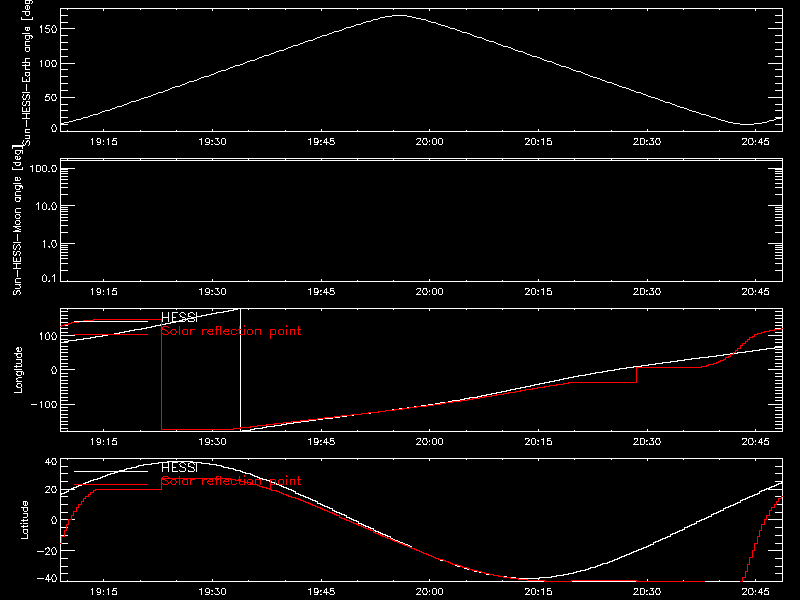
Task: Click the 20 tick on Latitude axis
Action: [x=51, y=489]
